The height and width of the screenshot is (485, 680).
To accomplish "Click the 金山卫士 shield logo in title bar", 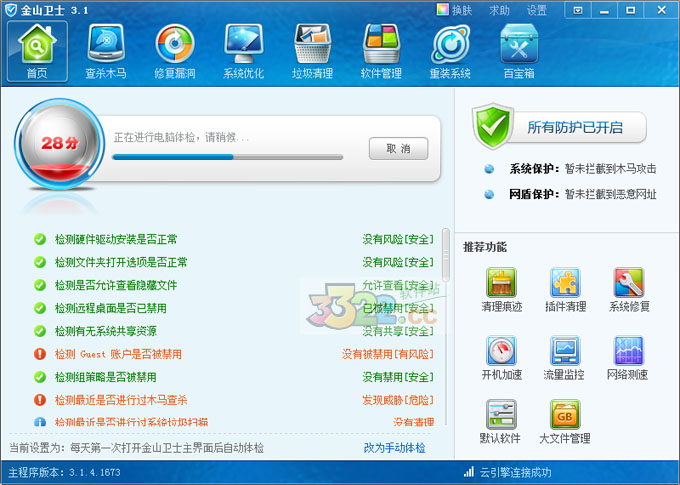I will tap(11, 10).
